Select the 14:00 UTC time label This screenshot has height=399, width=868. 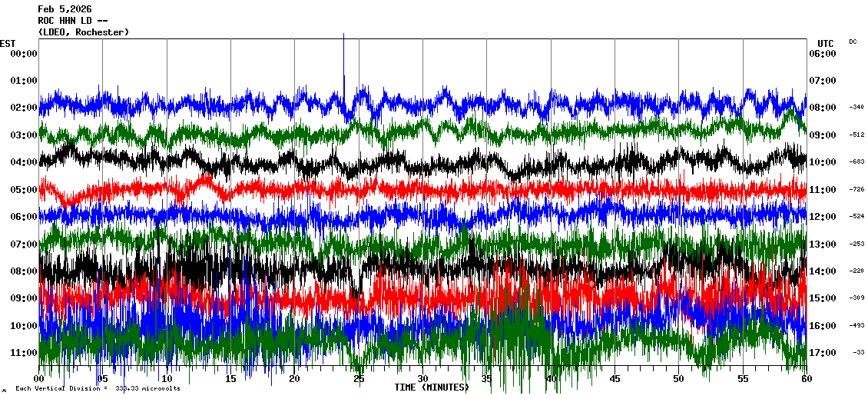[822, 271]
